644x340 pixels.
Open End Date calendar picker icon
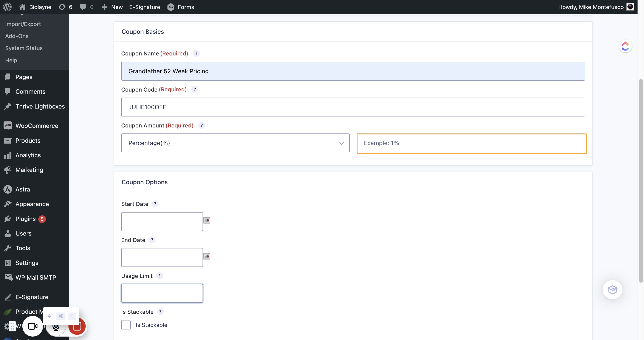coord(207,256)
